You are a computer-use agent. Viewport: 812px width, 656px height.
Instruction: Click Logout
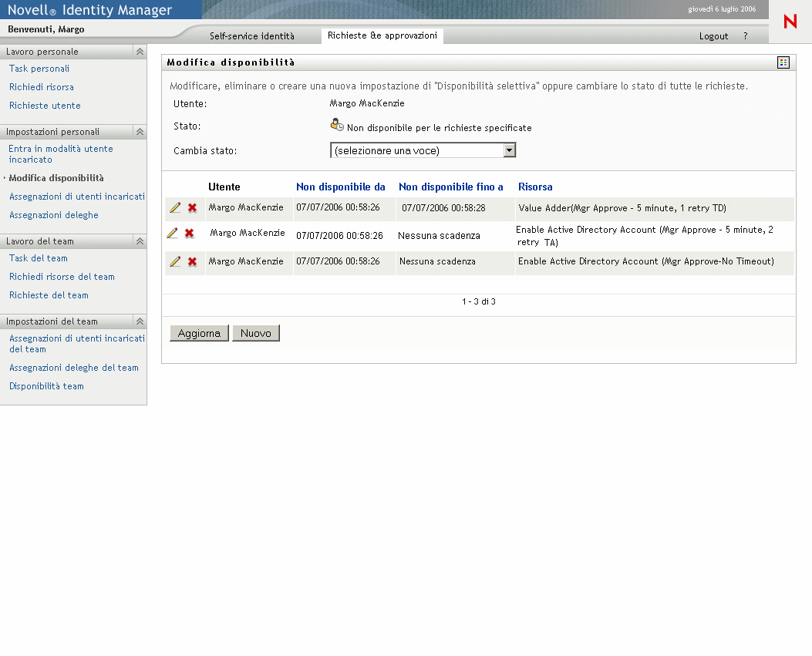click(x=713, y=35)
